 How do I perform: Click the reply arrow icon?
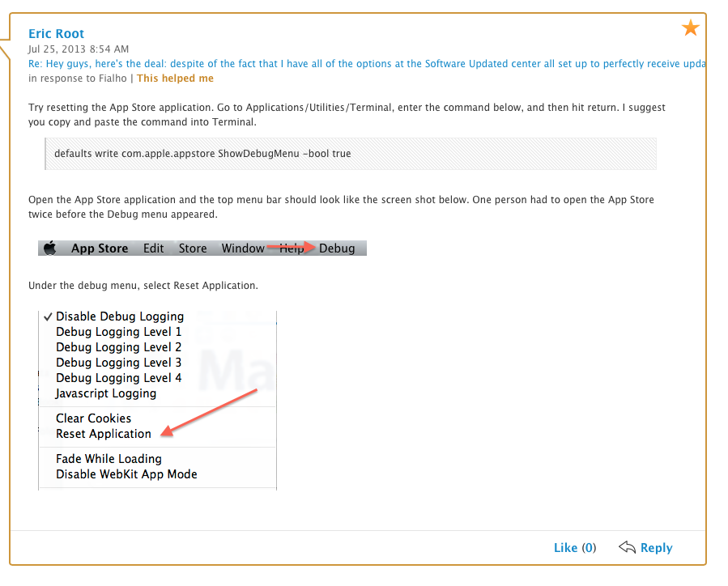[x=627, y=547]
